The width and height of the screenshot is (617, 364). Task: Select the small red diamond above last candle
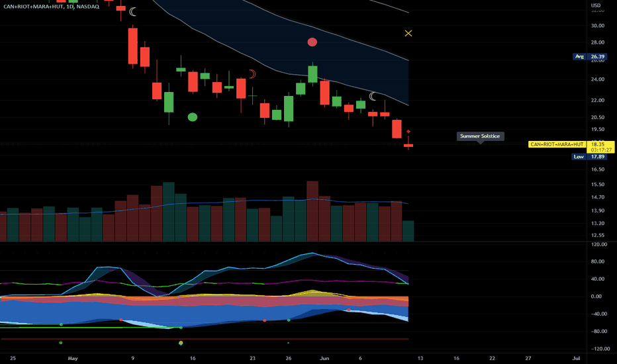tap(408, 132)
